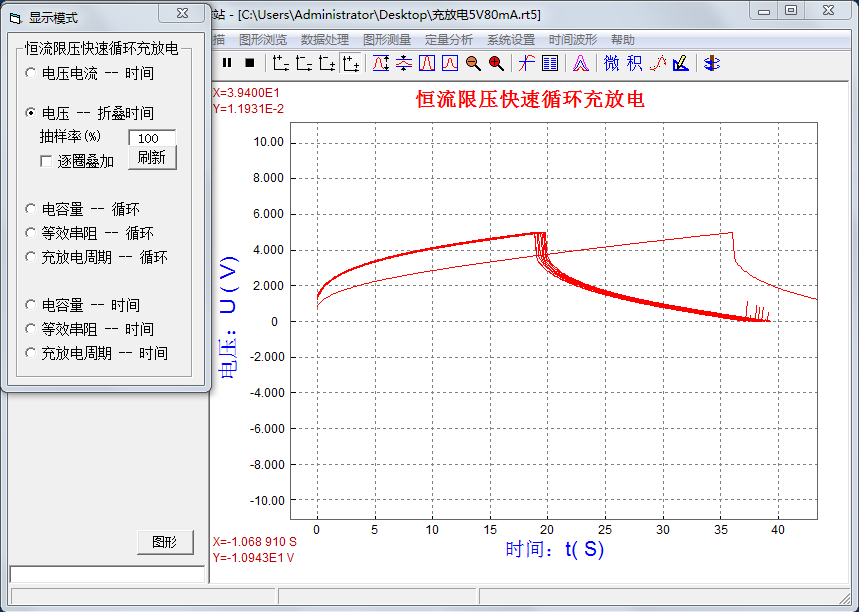The image size is (859, 612).
Task: Enable the 逐圈叠加 checkbox
Action: coord(46,161)
